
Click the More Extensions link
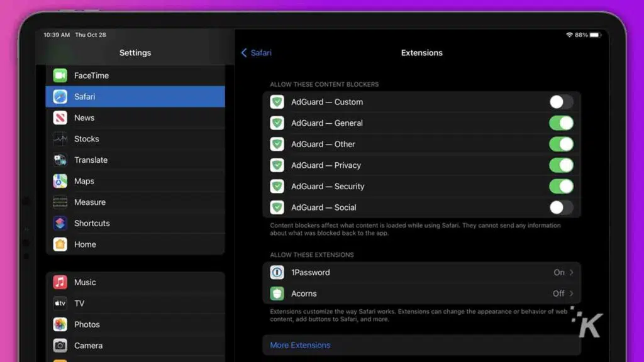pos(299,345)
